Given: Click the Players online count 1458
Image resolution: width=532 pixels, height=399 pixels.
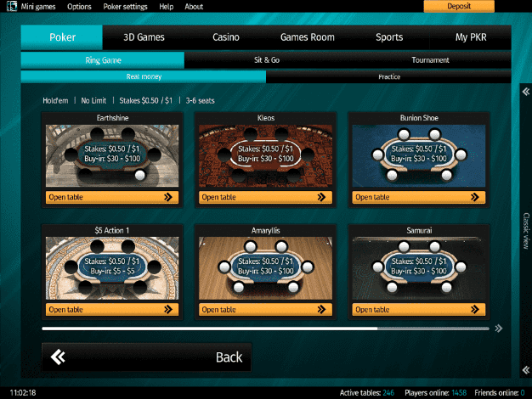Looking at the screenshot, I should pos(459,393).
